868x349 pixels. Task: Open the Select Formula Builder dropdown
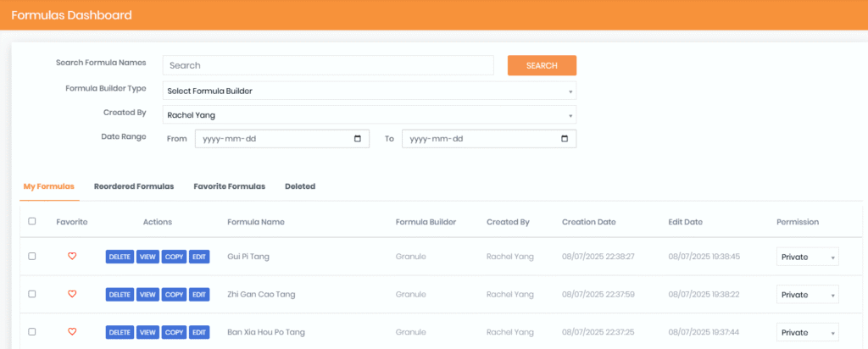pos(369,91)
